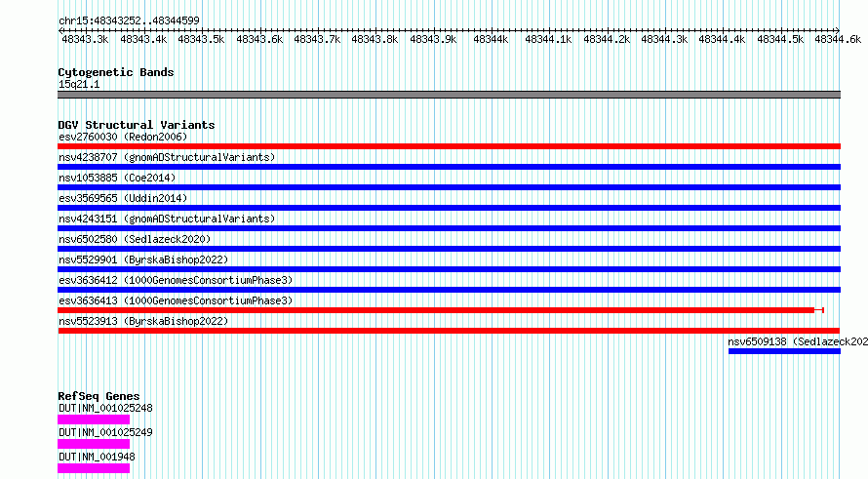
Task: Click the Cytogenetic Bands track title
Action: tap(116, 72)
